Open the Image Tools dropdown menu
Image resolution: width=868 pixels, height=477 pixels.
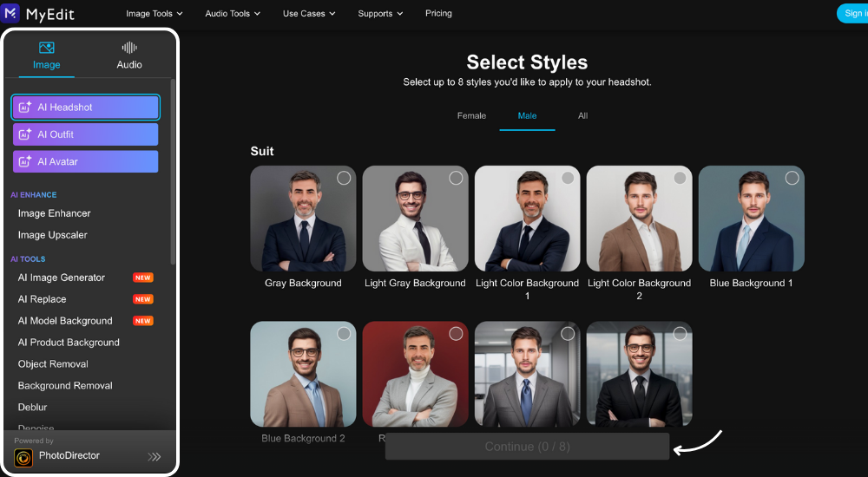(154, 13)
